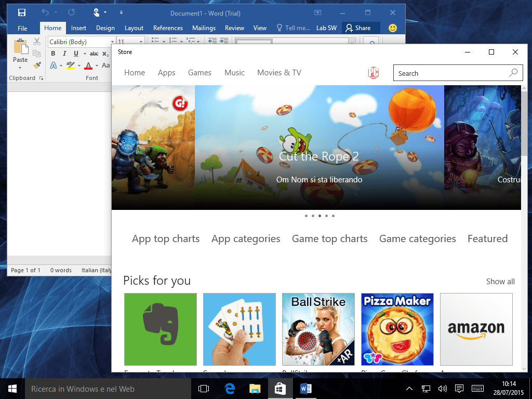Apply the red font color swatch
This screenshot has height=399, width=532.
coord(88,65)
